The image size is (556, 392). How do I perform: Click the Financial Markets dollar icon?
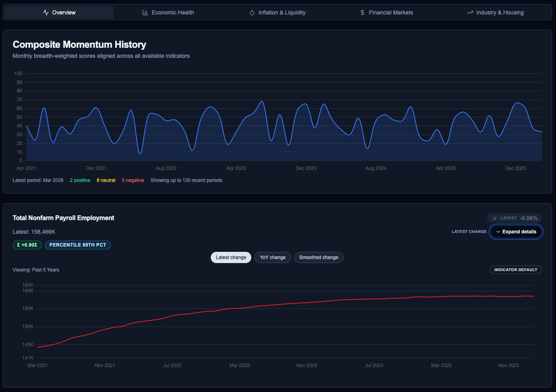tap(363, 12)
